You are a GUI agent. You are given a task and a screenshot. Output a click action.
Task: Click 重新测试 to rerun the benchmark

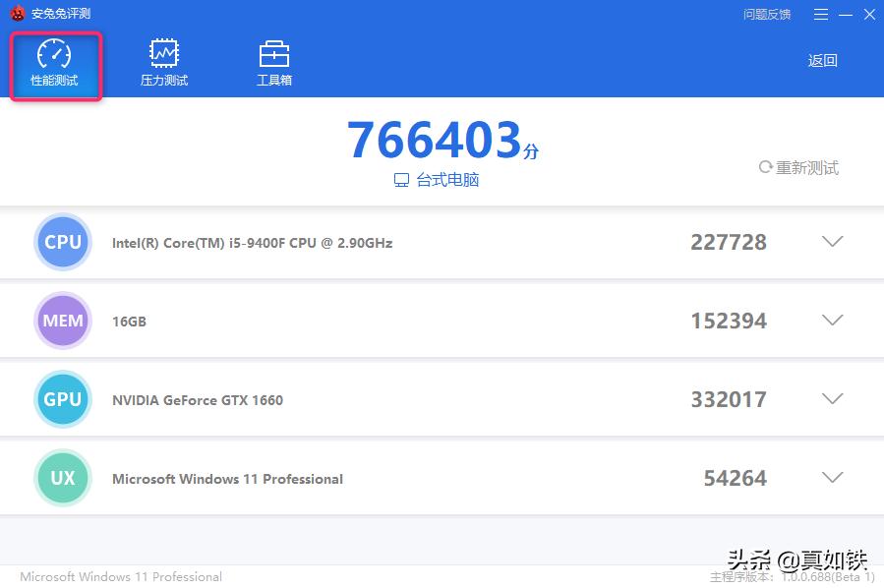coord(798,167)
